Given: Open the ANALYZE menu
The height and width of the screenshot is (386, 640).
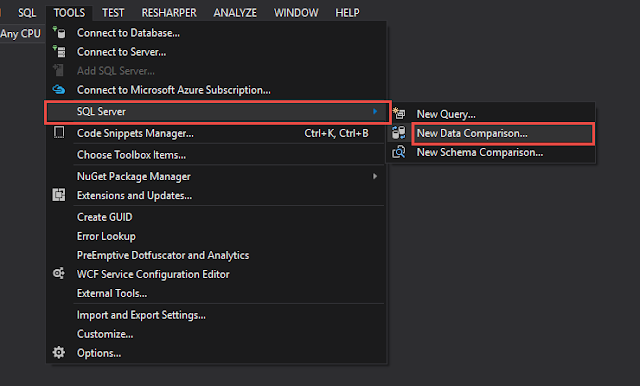Looking at the screenshot, I should point(235,13).
